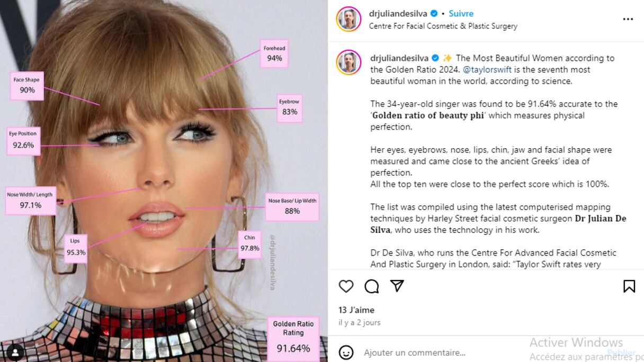Save post with the bookmark icon
Screen dimensions: 644x362
[x=629, y=286]
